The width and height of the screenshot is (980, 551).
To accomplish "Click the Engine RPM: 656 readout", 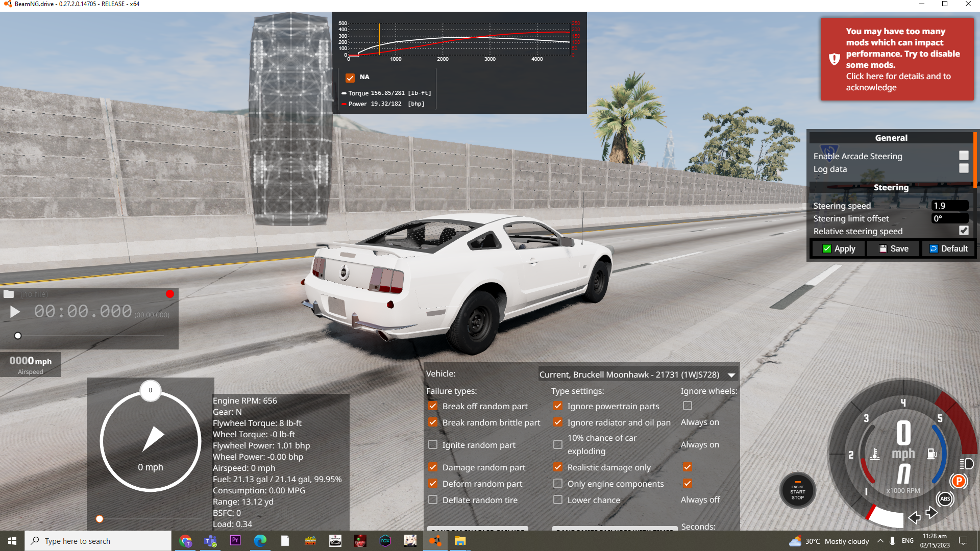I will click(245, 400).
